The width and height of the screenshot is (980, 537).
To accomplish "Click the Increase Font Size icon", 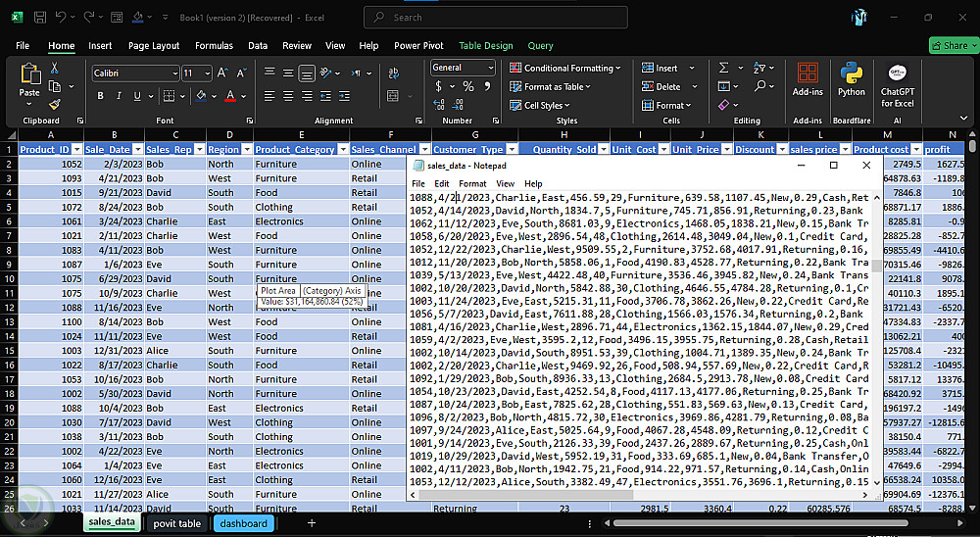I will click(222, 73).
